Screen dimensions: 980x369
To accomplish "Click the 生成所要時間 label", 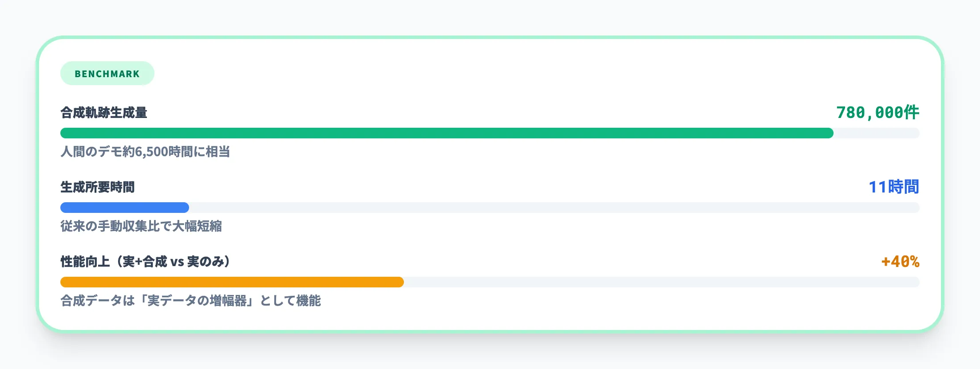I will point(98,187).
